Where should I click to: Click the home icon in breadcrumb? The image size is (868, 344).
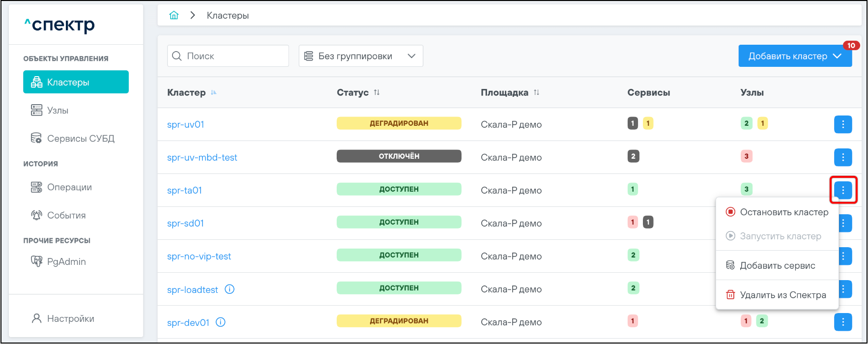click(x=174, y=15)
